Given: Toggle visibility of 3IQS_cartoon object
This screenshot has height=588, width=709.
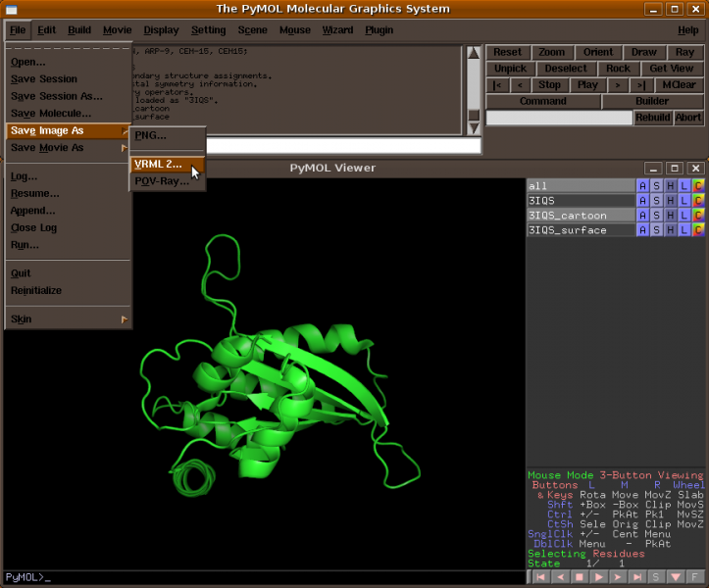Looking at the screenshot, I should click(581, 216).
